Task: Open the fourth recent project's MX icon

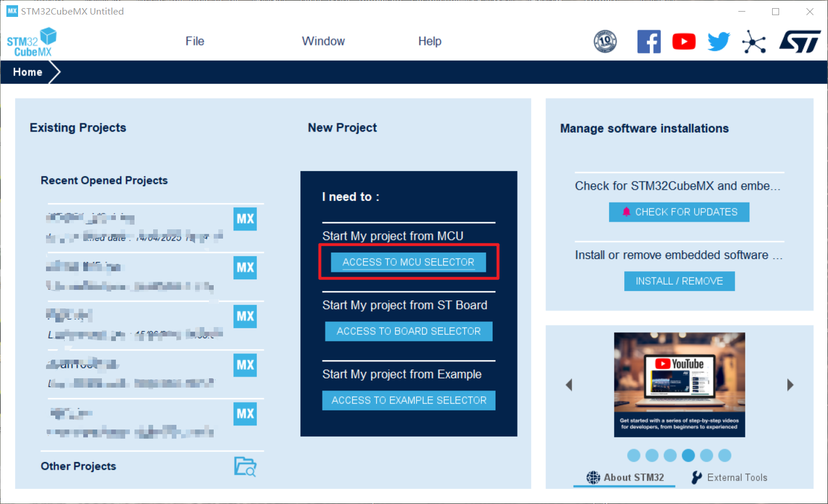Action: point(245,365)
